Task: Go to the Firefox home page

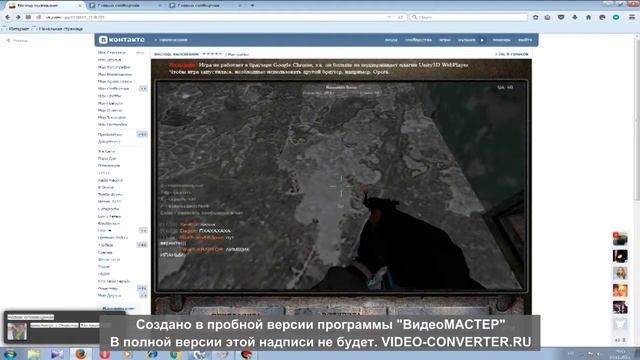Action: tap(588, 17)
